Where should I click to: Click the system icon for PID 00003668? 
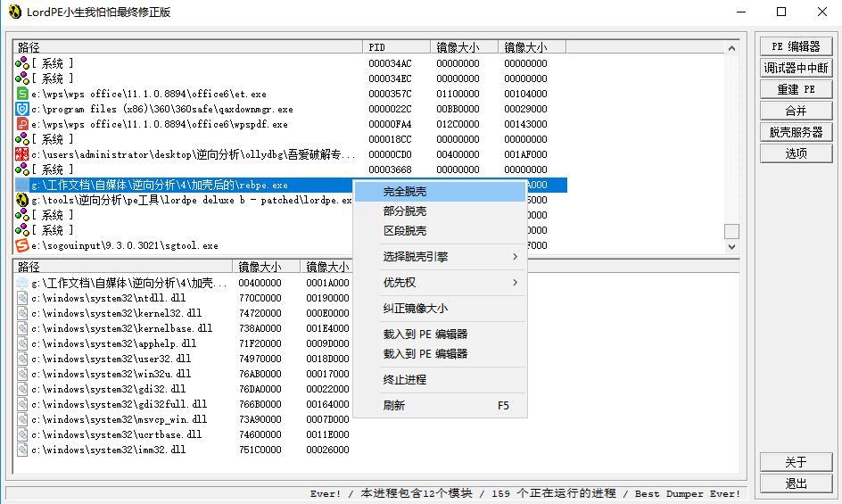22,169
